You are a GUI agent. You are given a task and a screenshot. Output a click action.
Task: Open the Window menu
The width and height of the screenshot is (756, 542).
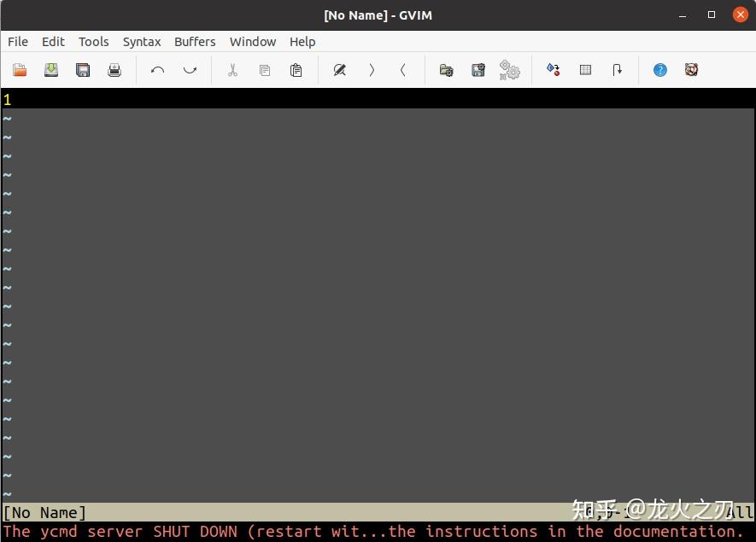253,42
